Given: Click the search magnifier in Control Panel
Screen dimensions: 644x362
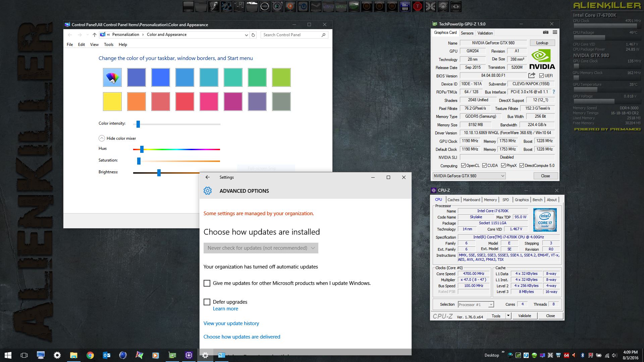Looking at the screenshot, I should point(323,35).
